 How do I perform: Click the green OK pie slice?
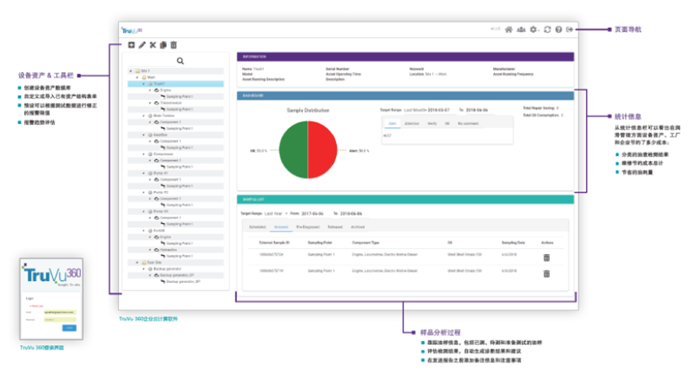click(x=292, y=150)
